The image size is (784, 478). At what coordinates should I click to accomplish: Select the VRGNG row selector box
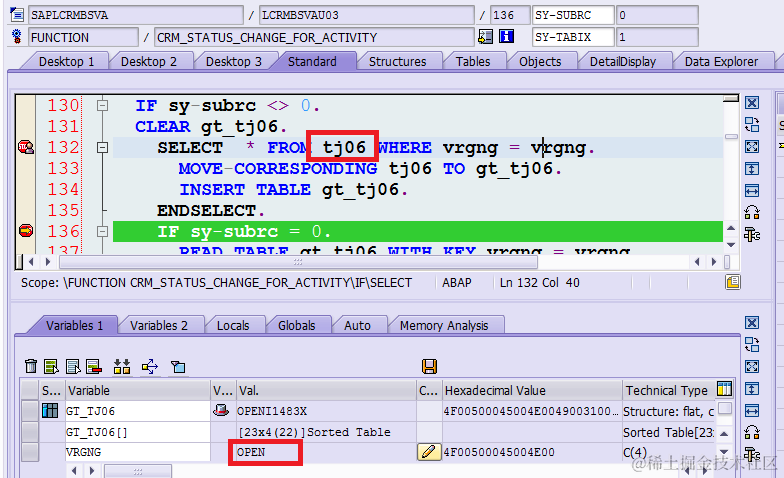[30, 452]
